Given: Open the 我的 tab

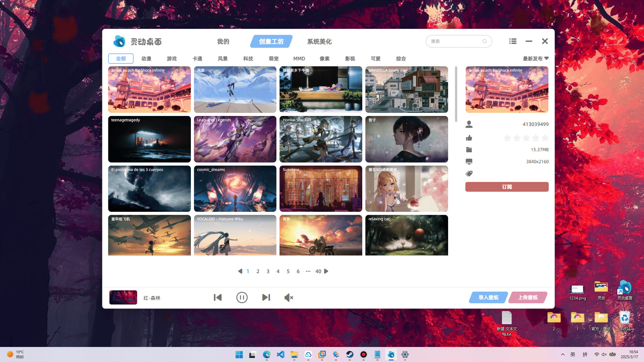Looking at the screenshot, I should pyautogui.click(x=223, y=42).
